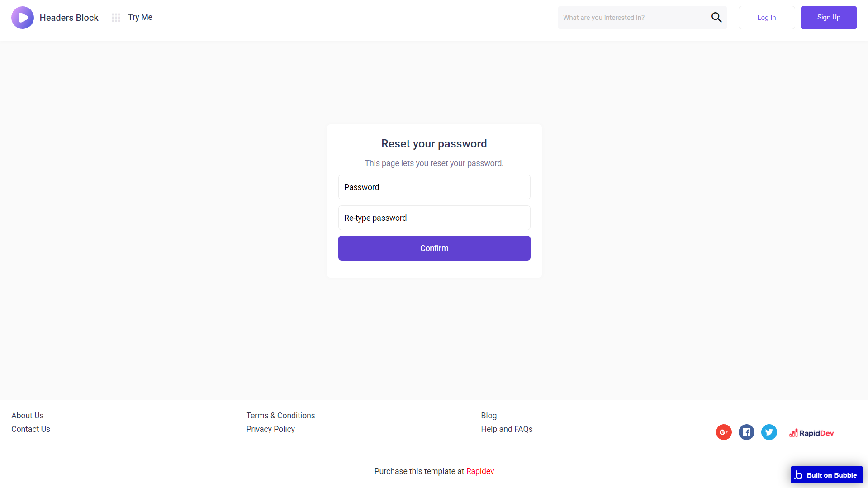Click the search box 'What are you interested in?'
The height and width of the screenshot is (488, 868).
click(633, 18)
